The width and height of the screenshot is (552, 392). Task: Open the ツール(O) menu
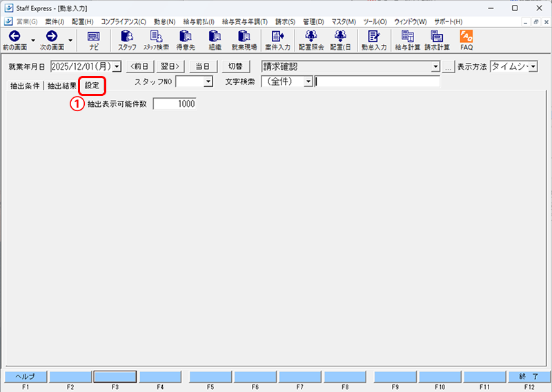[x=375, y=22]
